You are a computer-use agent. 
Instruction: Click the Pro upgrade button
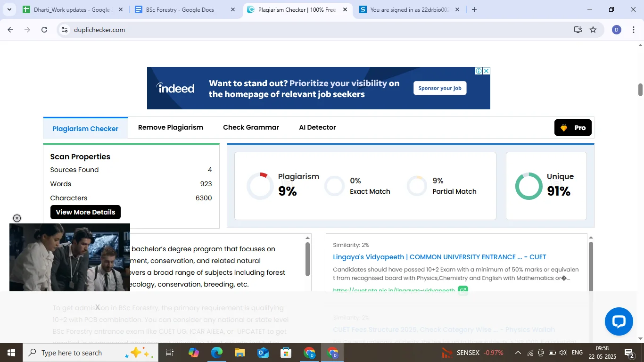click(573, 128)
